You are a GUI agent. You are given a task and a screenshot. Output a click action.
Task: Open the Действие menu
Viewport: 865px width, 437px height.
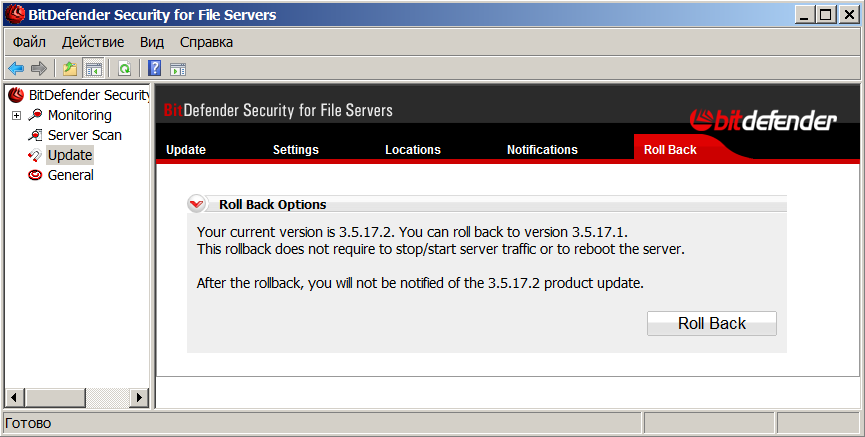point(93,42)
